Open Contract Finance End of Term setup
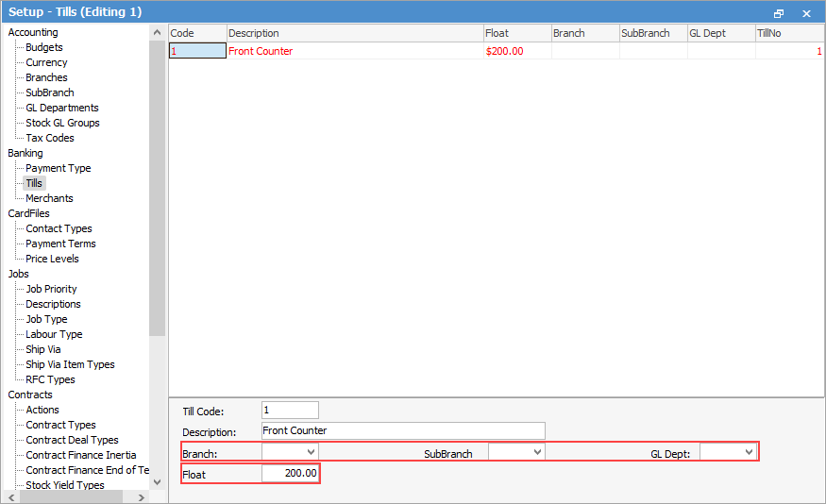 [88, 470]
